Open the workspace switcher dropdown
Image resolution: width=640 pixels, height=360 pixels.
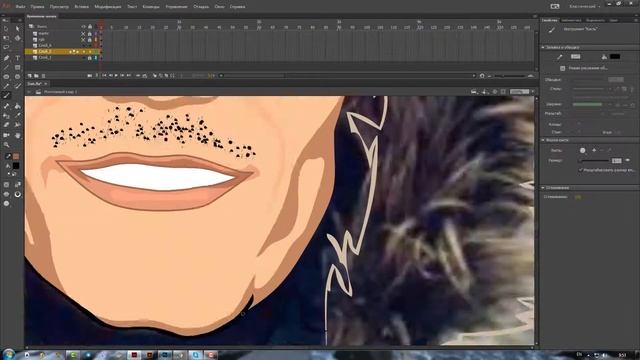pyautogui.click(x=584, y=7)
